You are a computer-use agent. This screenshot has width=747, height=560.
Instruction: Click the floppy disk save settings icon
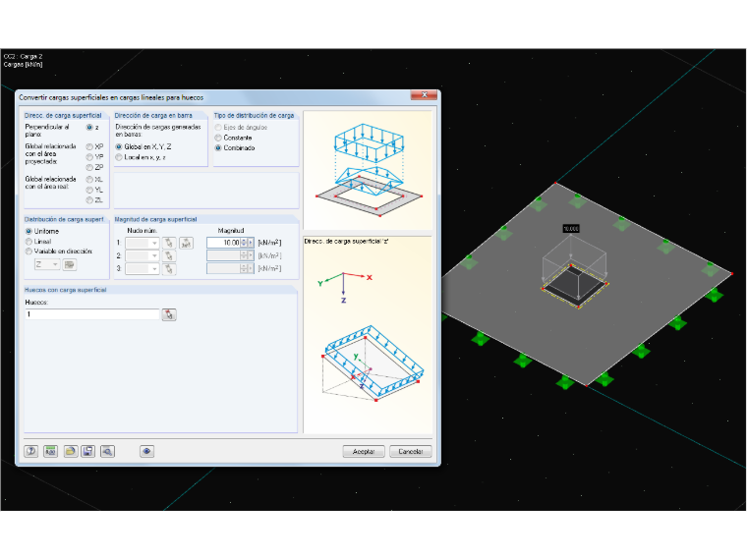(88, 451)
